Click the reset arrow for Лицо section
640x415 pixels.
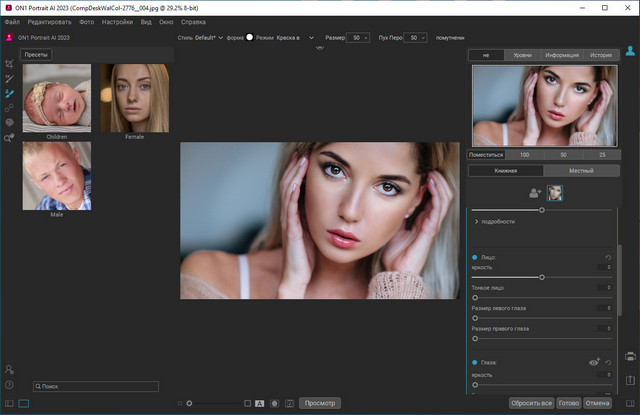point(609,257)
